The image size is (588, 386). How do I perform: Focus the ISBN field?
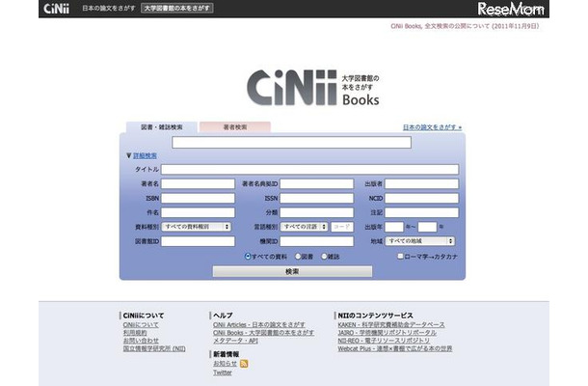coord(198,198)
